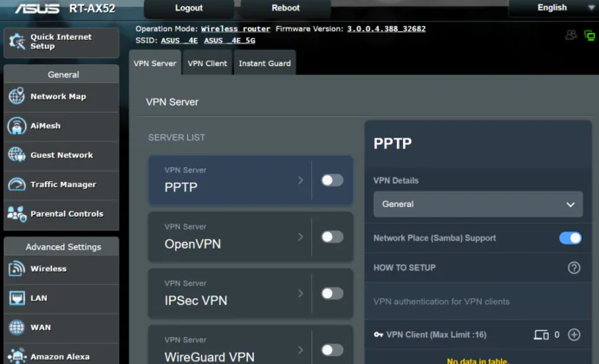Open Traffic Manager menu item
The height and width of the screenshot is (364, 599).
coord(62,185)
